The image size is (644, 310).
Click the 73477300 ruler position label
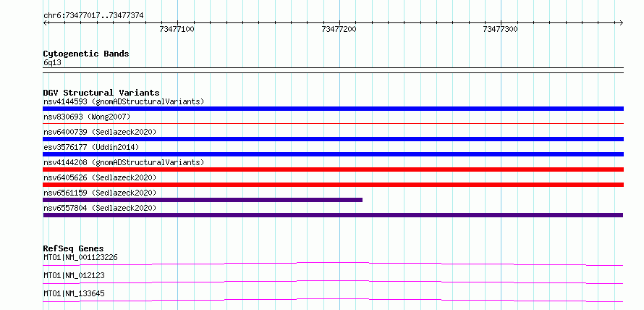click(500, 29)
